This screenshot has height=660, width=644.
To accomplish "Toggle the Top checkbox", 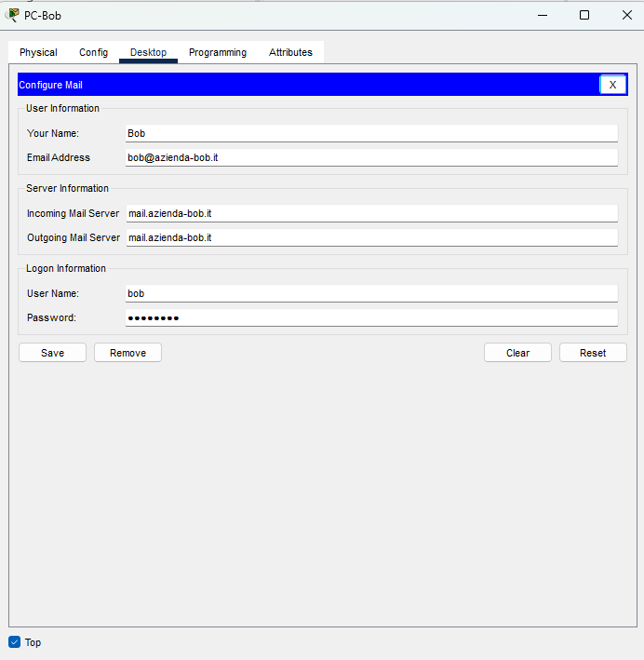I will pyautogui.click(x=14, y=642).
